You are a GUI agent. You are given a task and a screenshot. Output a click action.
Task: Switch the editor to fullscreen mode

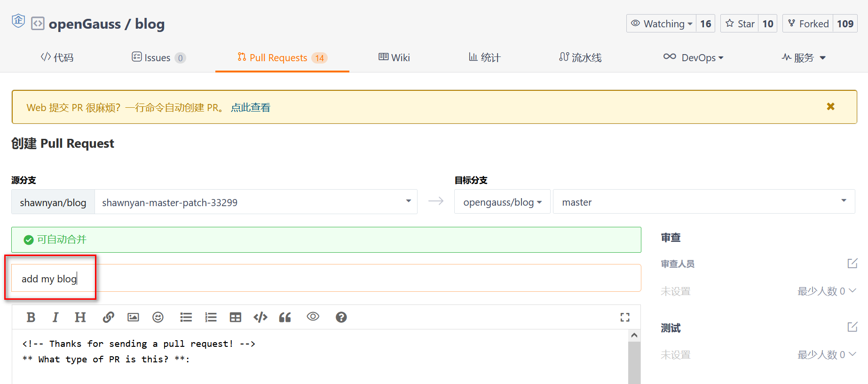(625, 317)
